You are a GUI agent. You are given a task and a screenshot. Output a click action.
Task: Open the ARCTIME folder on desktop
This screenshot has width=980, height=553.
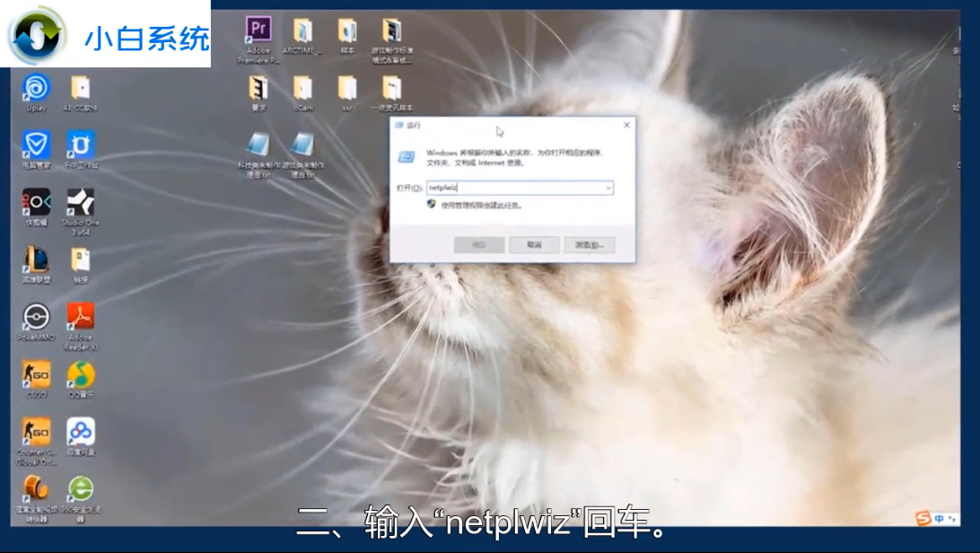[302, 31]
